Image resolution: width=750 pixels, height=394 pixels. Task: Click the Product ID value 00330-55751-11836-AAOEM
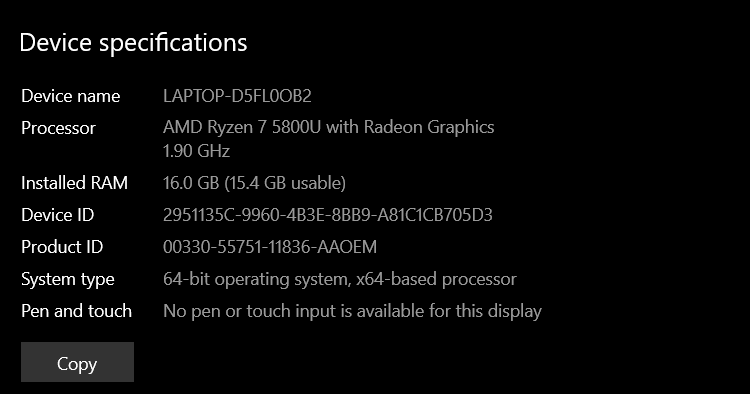pyautogui.click(x=270, y=247)
